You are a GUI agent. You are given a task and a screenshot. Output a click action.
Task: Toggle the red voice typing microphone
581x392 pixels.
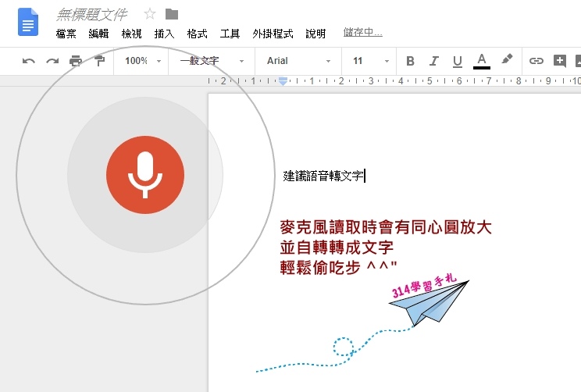pyautogui.click(x=145, y=175)
